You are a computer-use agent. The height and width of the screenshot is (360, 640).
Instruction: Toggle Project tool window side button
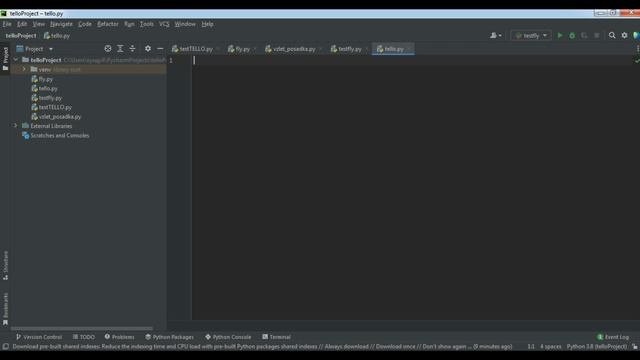(5, 58)
